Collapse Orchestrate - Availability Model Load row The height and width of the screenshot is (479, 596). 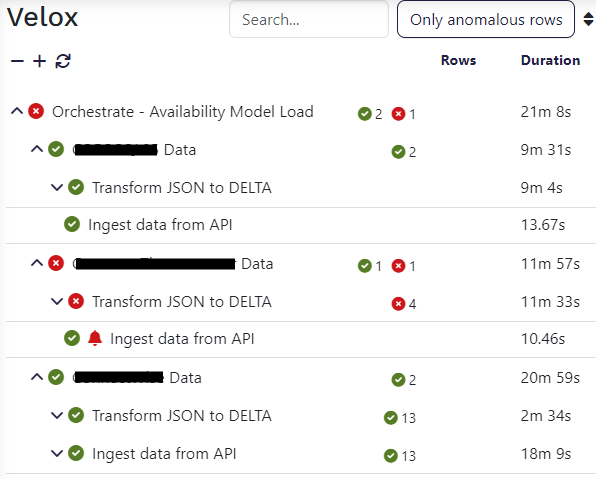pyautogui.click(x=17, y=111)
